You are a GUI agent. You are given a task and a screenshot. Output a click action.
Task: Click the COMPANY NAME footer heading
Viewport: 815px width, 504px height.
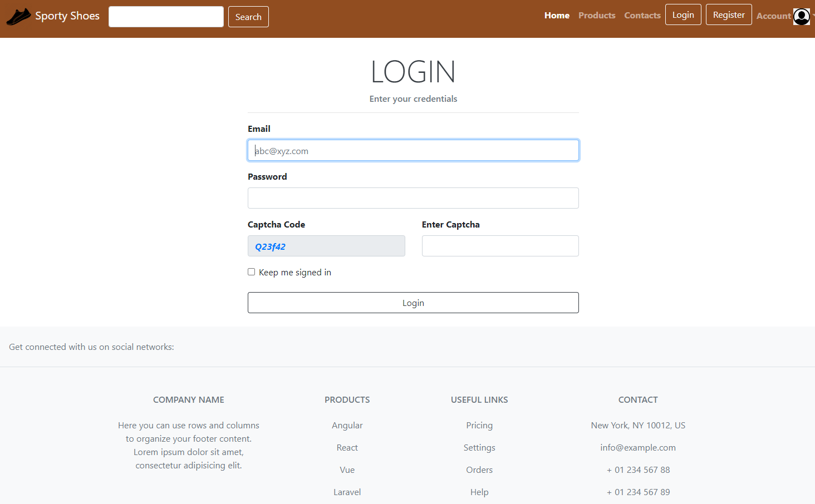[x=189, y=400]
